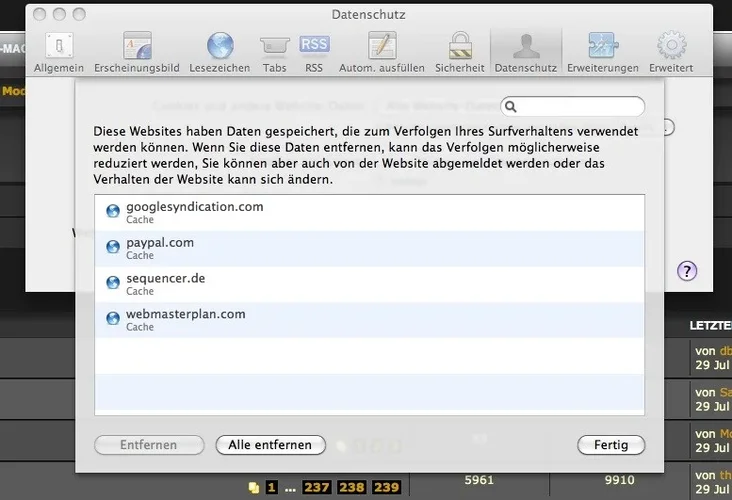The width and height of the screenshot is (732, 500).
Task: Click the globe icon beside googlesyndication.com
Action: point(113,211)
